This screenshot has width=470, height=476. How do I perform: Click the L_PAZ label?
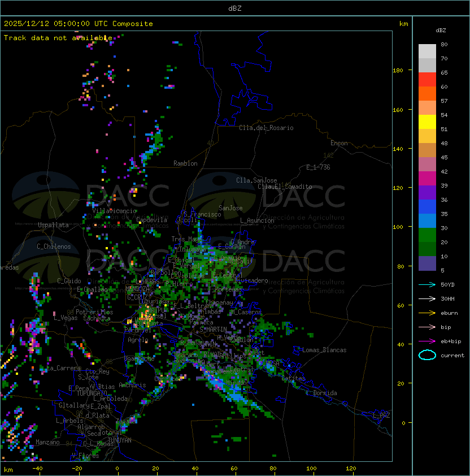pyautogui.click(x=381, y=416)
